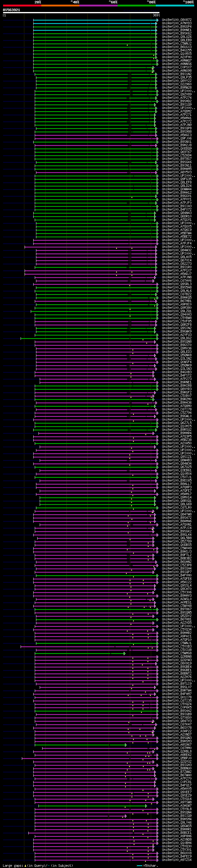The height and width of the screenshot is (868, 197).
Task: Select label UniRef100_A7P273
Action: click(177, 379)
